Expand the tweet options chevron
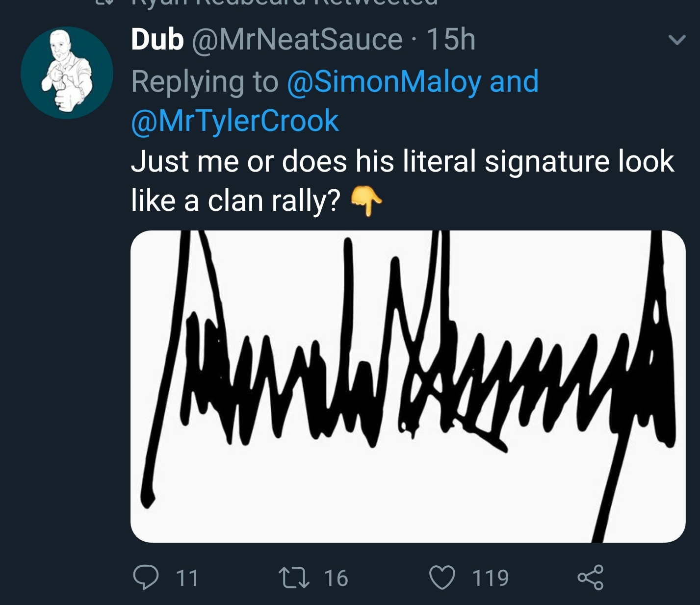 point(677,40)
